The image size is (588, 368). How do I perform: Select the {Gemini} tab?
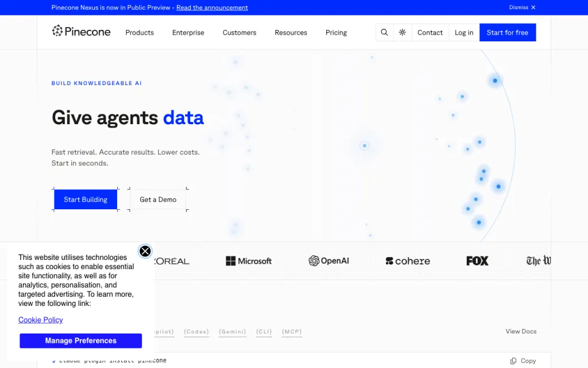coord(233,332)
